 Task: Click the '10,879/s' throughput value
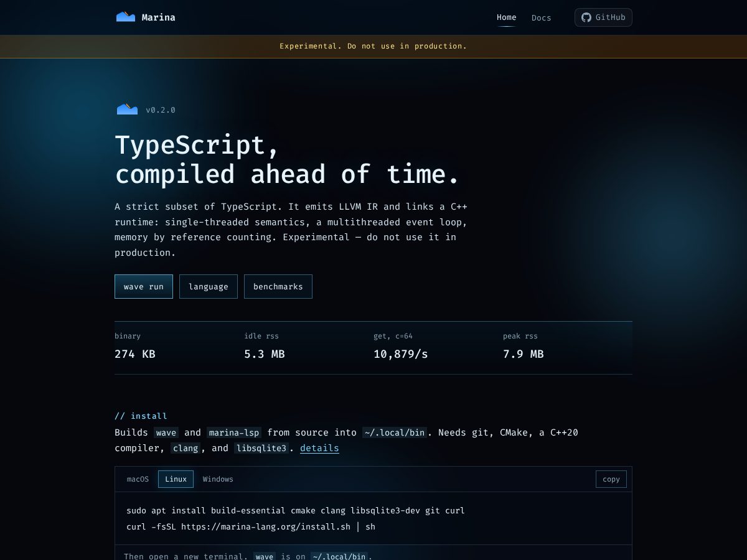tap(401, 354)
